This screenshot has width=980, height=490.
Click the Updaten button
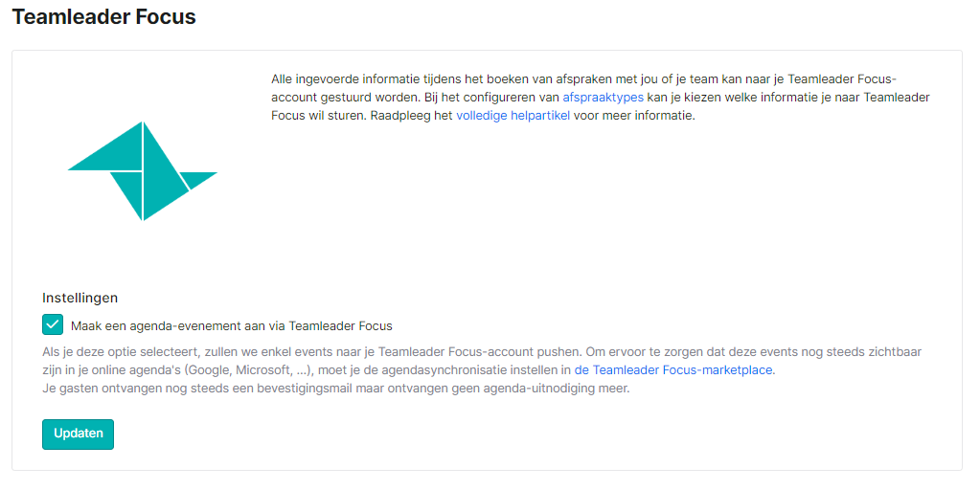coord(79,434)
